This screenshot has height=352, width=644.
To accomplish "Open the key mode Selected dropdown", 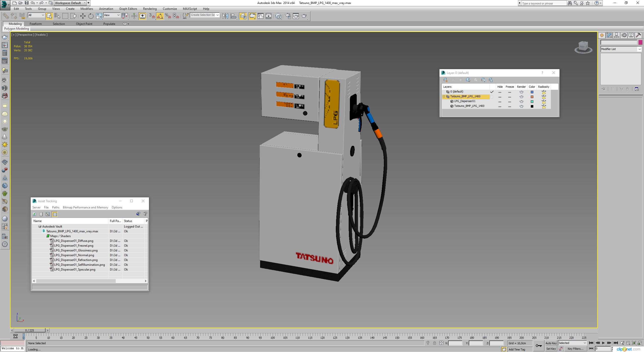I will (x=572, y=343).
